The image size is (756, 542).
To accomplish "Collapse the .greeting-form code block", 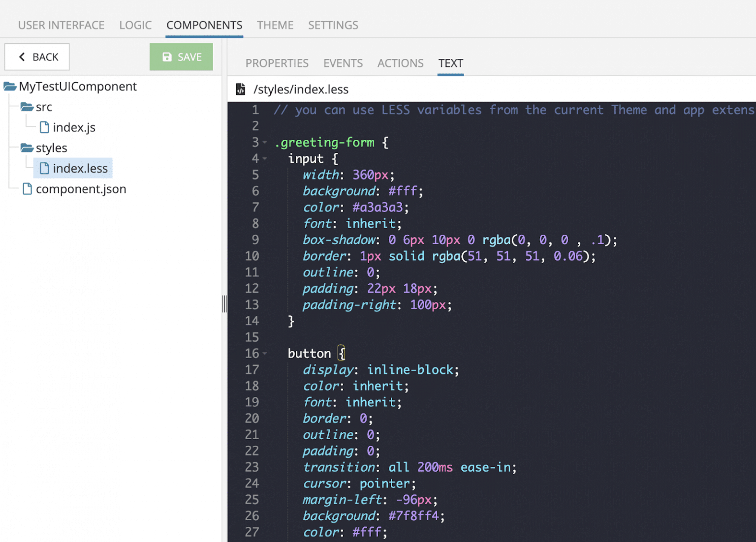I will [x=264, y=142].
